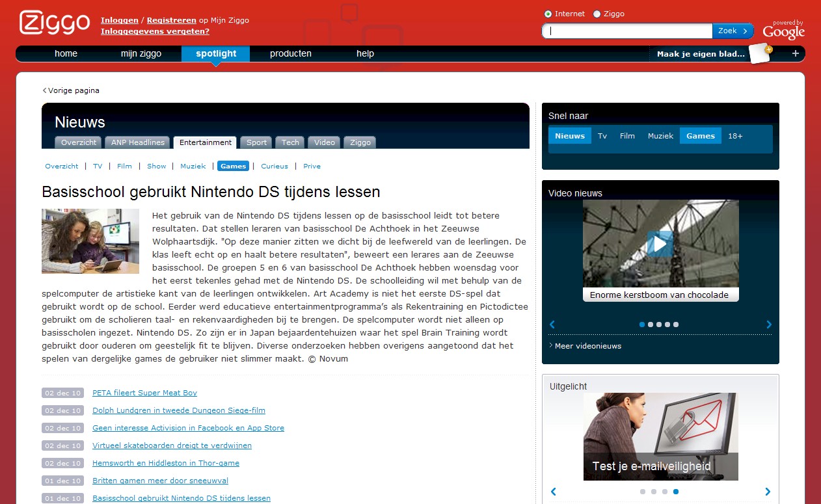Select the last video carousel dot
This screenshot has width=821, height=504.
point(676,325)
